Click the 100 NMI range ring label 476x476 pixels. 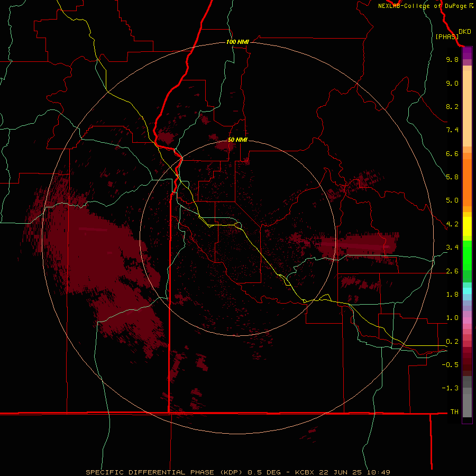click(x=237, y=42)
